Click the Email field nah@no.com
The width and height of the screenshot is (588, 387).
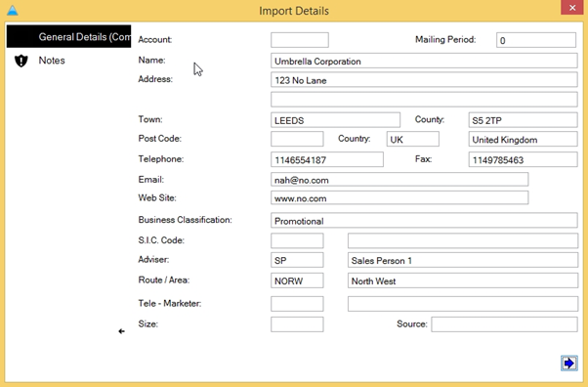click(399, 180)
